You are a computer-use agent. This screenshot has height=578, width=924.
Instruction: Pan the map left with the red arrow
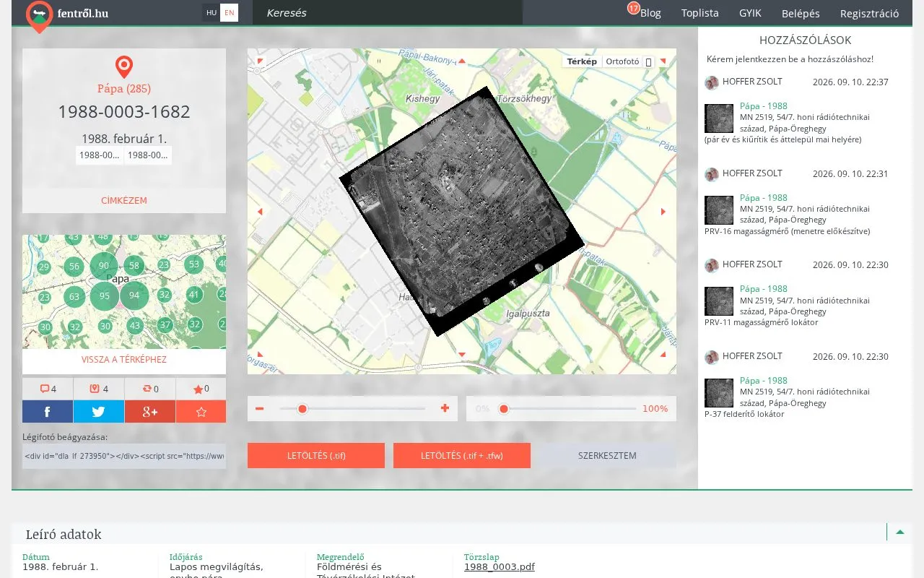(260, 212)
